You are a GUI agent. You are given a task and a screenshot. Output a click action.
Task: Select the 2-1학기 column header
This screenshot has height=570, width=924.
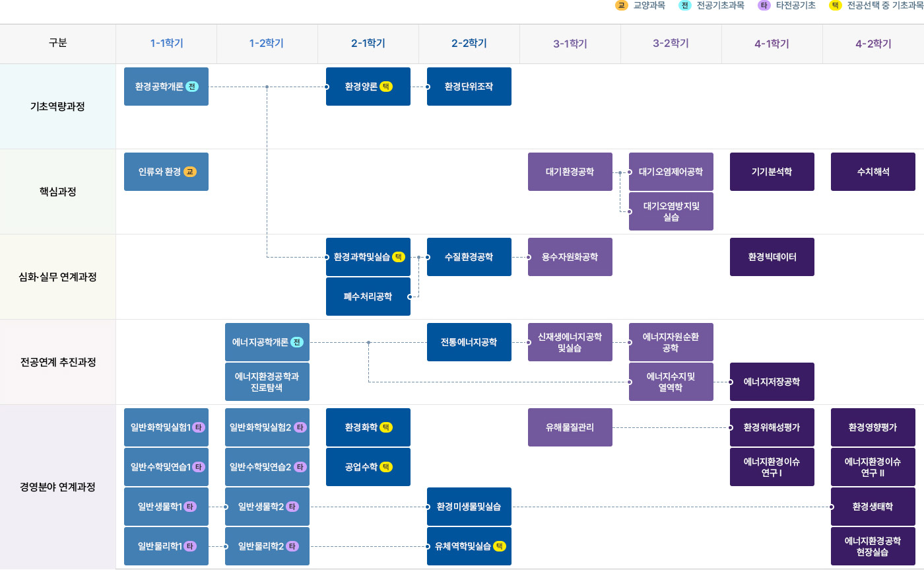[368, 44]
